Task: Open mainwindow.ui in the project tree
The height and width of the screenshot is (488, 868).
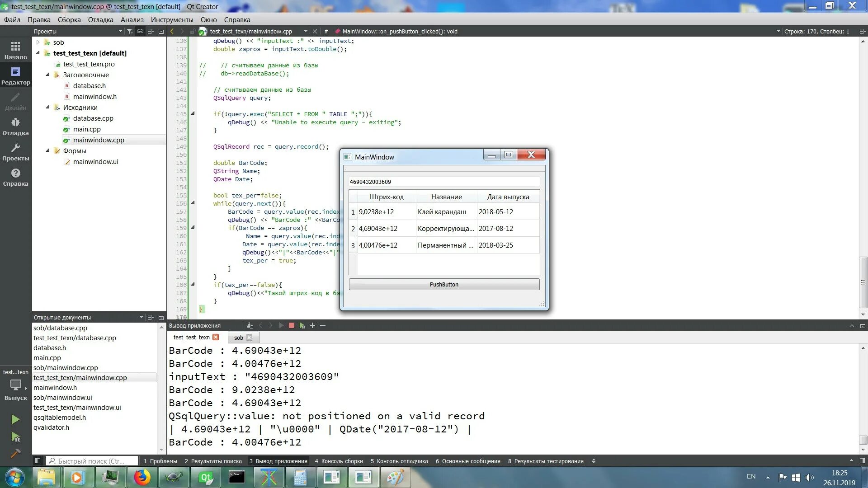Action: pos(95,162)
